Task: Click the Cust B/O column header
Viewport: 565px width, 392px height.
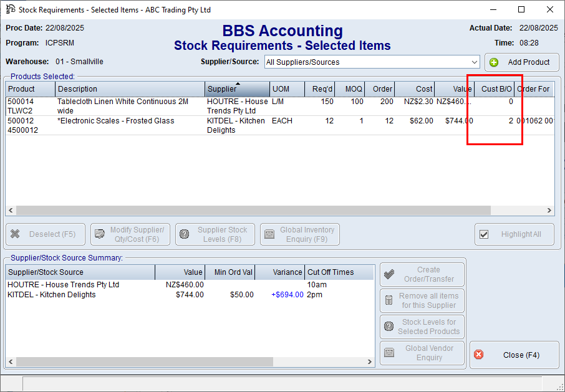Action: [496, 89]
